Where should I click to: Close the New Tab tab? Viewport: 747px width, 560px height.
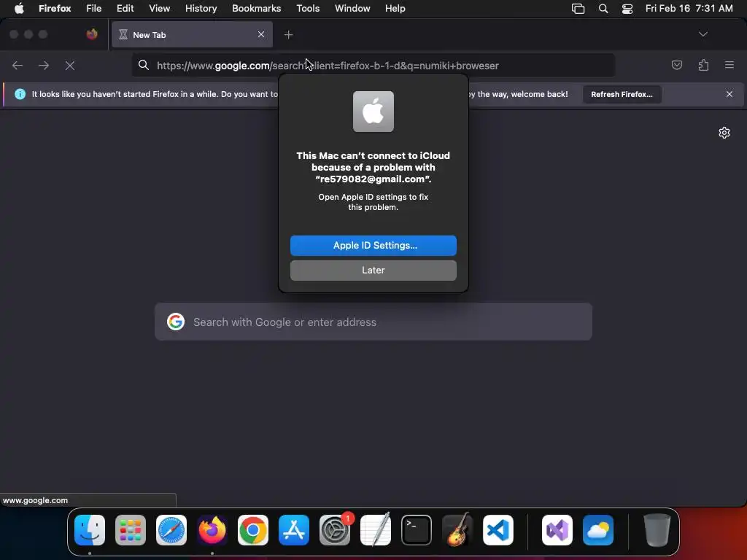tap(261, 34)
